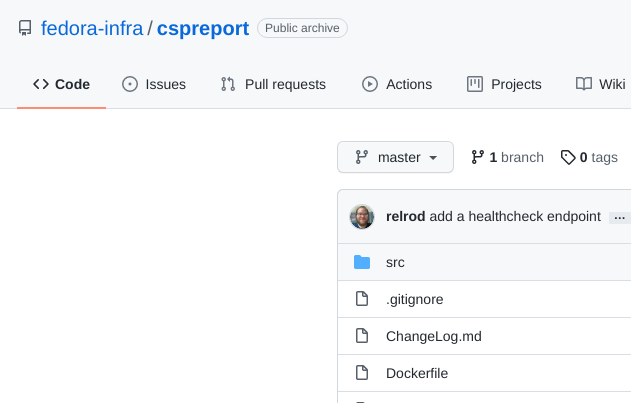The width and height of the screenshot is (631, 403).
Task: Open the Projects tab
Action: [504, 84]
